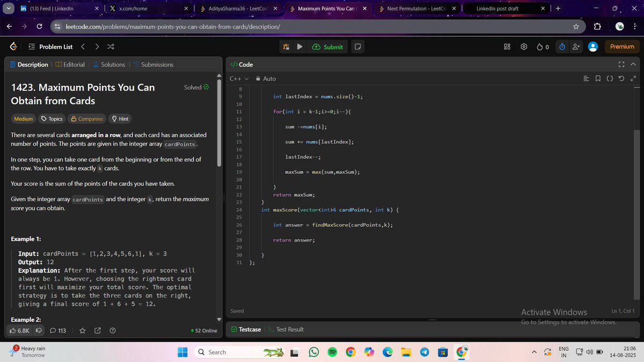Open Problem List
Image resolution: width=644 pixels, height=362 pixels.
click(50, 47)
